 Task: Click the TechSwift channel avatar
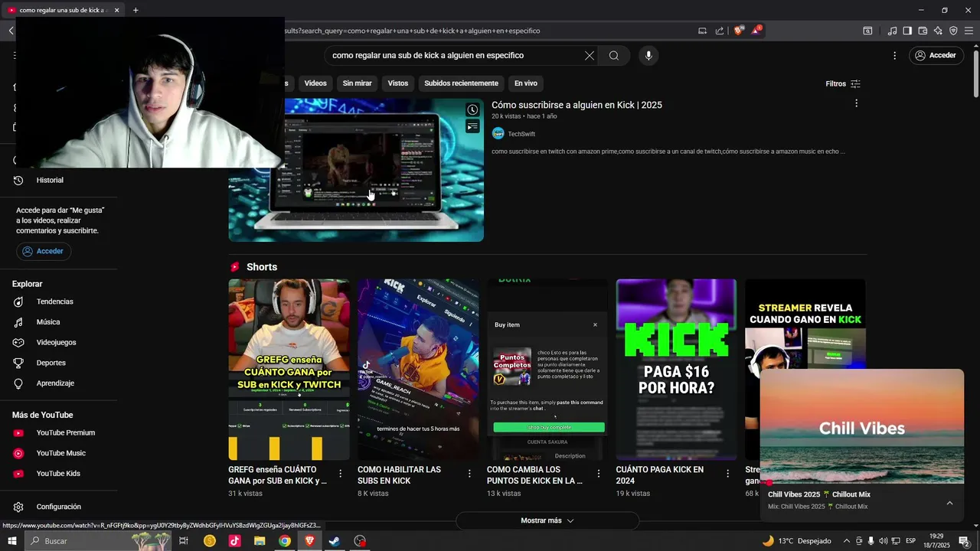point(498,134)
